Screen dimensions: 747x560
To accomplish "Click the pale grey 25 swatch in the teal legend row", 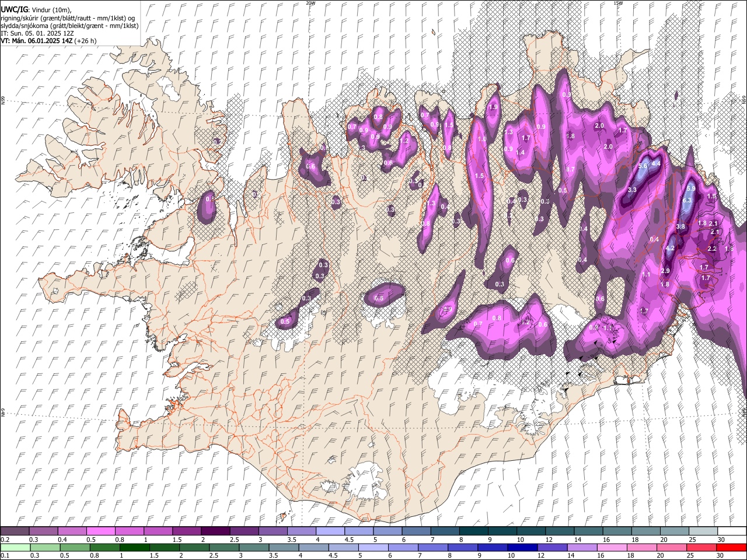I will [x=703, y=531].
